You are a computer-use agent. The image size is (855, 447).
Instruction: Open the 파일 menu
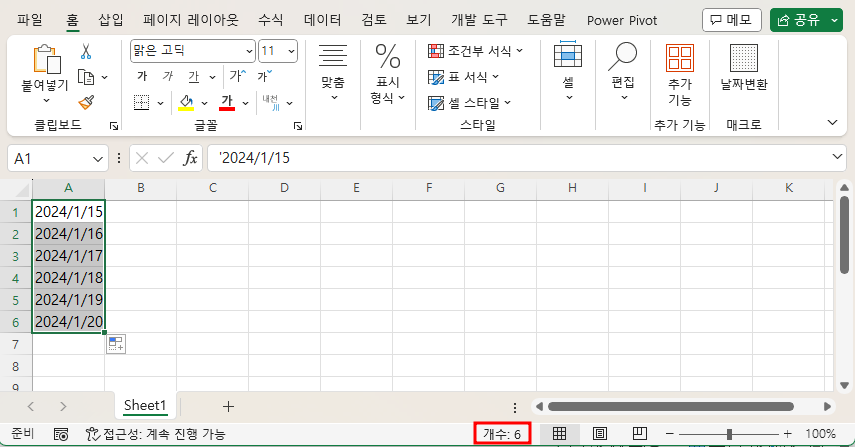point(29,20)
